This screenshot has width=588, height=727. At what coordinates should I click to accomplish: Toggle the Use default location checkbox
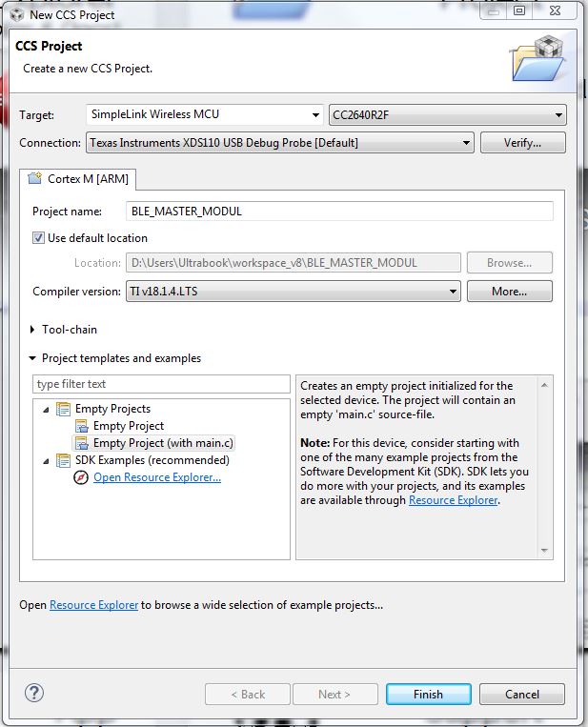[38, 238]
